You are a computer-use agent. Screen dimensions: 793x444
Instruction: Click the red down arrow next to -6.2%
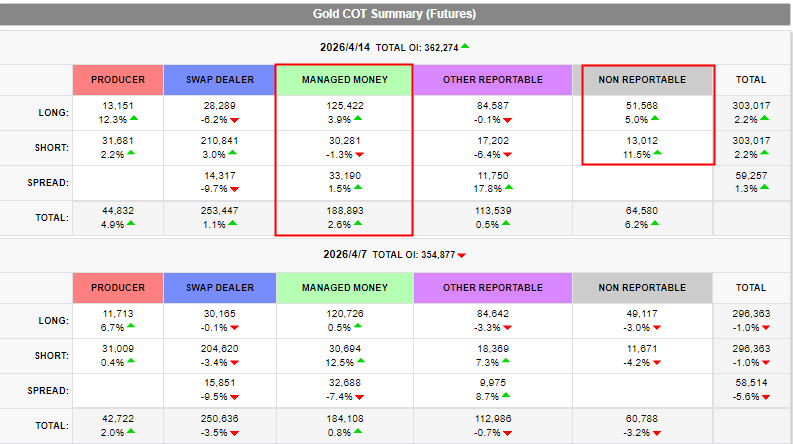tap(234, 120)
